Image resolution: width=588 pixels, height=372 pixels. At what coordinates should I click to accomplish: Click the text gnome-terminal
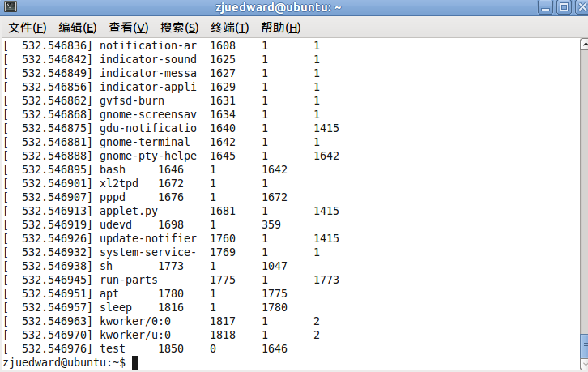click(x=144, y=143)
